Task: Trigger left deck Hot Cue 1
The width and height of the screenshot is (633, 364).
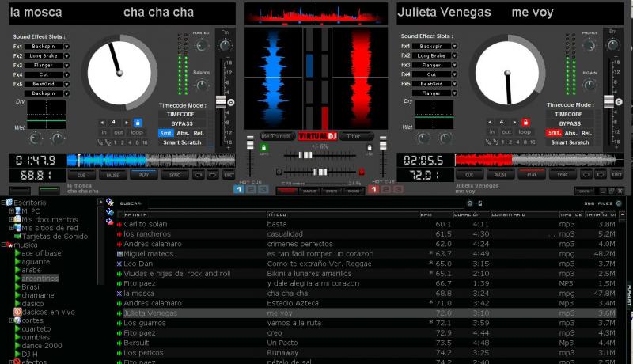Action: [x=239, y=189]
